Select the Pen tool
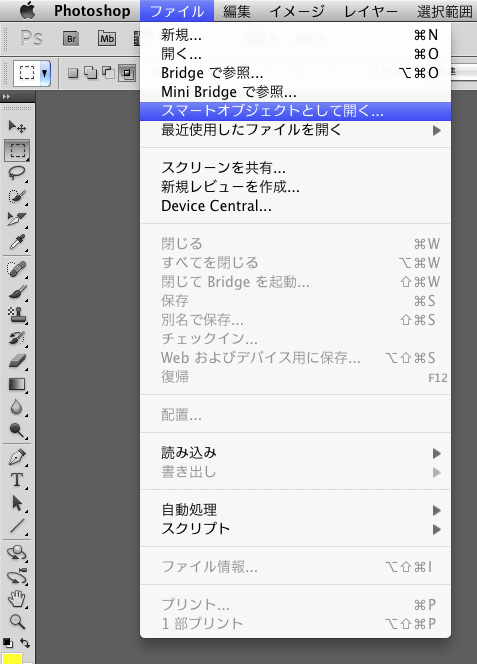Viewport: 477px width, 664px height. click(17, 457)
